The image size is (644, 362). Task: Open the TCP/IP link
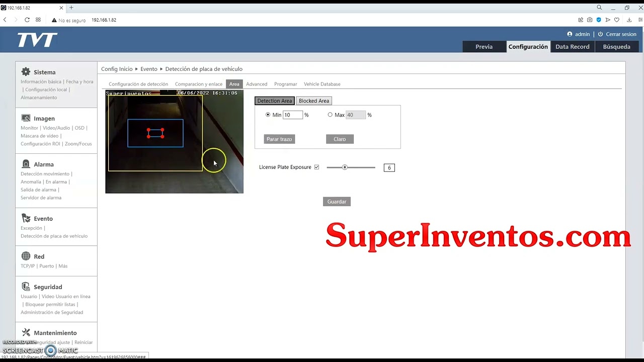coord(28,266)
